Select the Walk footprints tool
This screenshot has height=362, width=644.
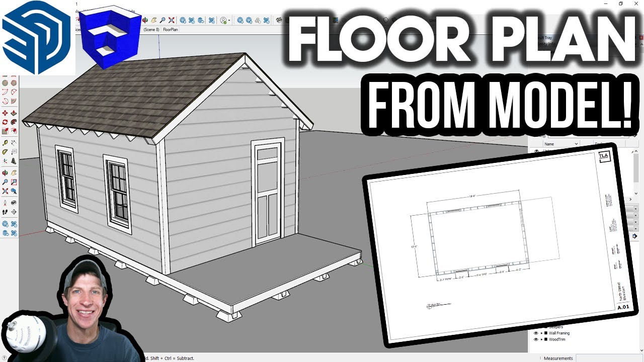click(x=5, y=212)
